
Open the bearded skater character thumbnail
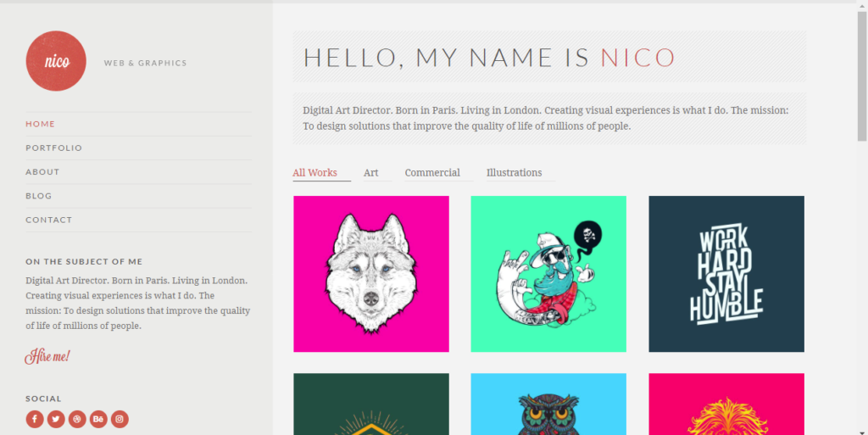click(548, 274)
